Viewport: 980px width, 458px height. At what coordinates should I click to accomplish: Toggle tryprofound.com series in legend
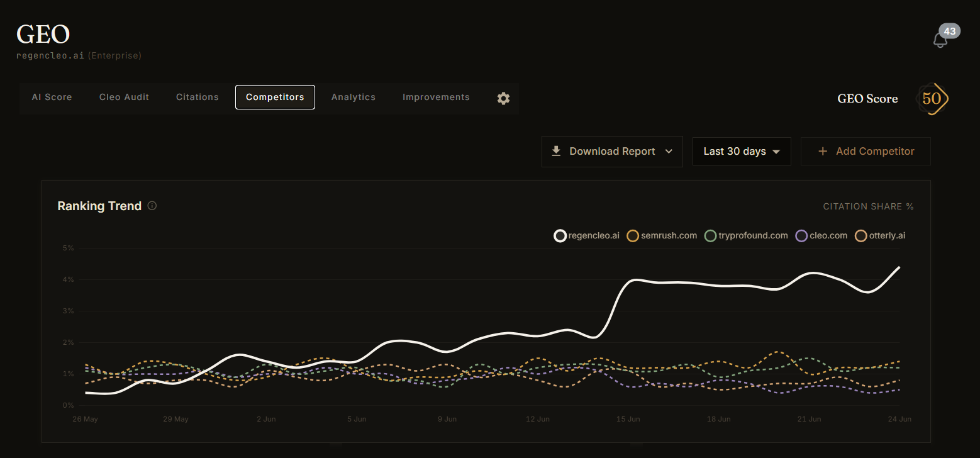click(746, 236)
